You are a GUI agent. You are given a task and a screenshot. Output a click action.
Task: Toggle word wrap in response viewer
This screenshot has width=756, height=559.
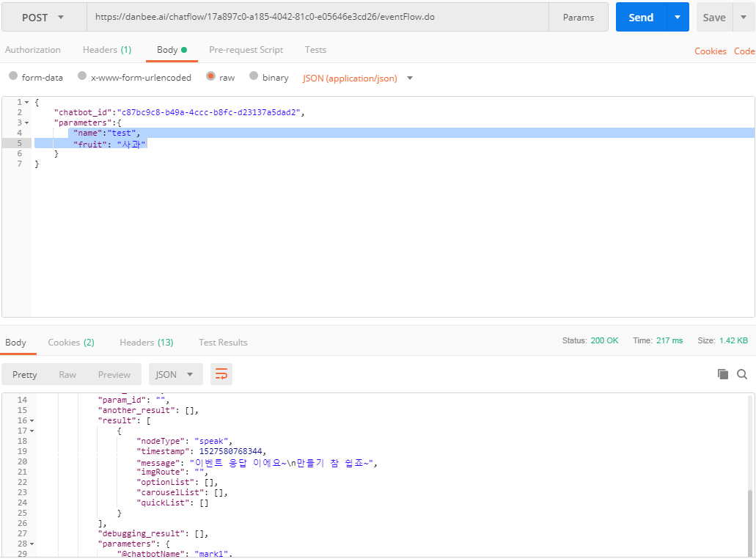point(221,374)
